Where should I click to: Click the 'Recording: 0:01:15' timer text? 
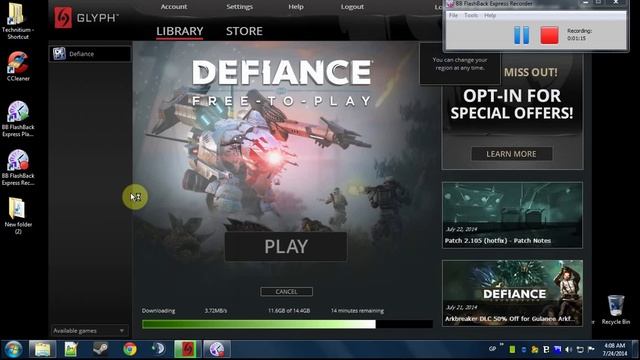579,34
